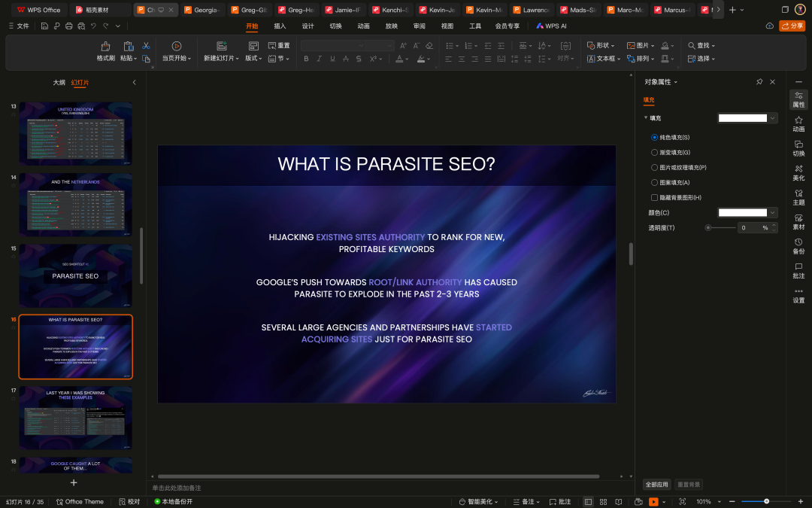Click the slide sorter view icon in status bar
Image resolution: width=812 pixels, height=508 pixels.
click(603, 502)
